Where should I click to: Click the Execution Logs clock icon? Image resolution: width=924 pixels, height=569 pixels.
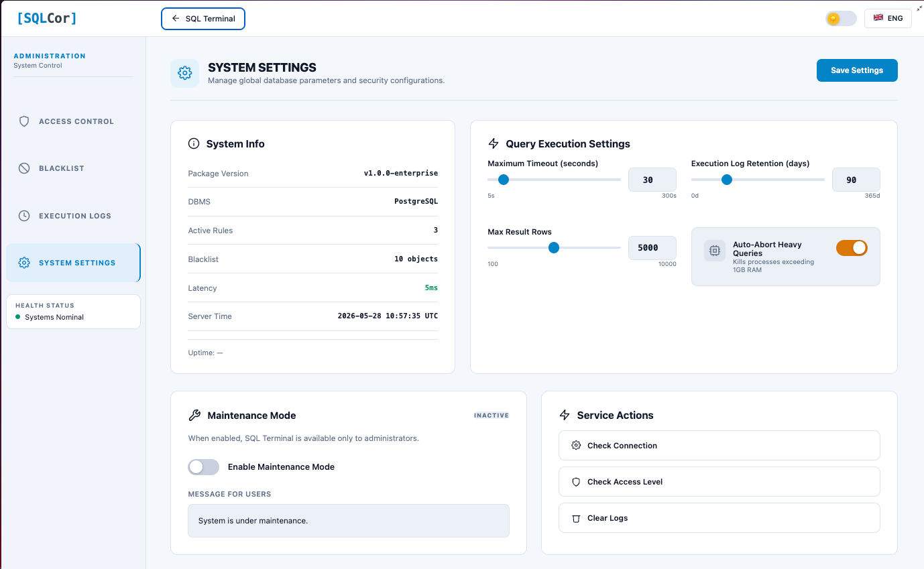(24, 216)
